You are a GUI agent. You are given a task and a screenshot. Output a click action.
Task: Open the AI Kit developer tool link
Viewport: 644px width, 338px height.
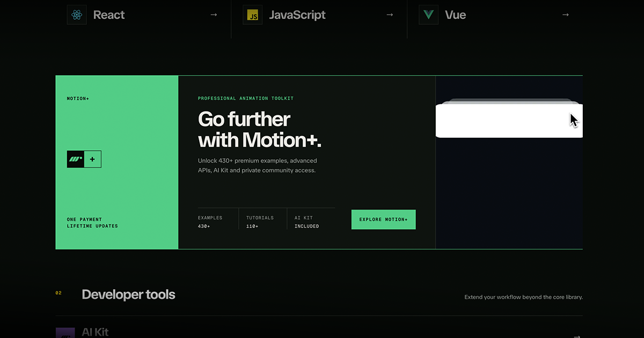coord(95,332)
